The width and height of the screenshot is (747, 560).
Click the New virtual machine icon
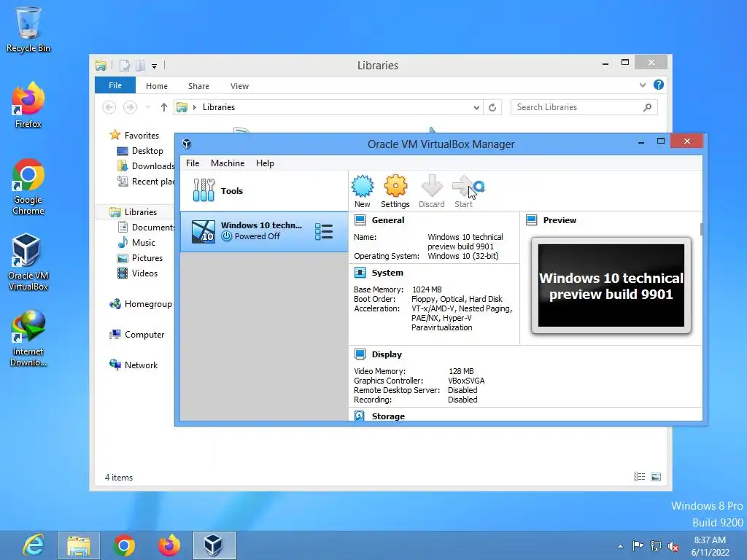[x=363, y=186]
